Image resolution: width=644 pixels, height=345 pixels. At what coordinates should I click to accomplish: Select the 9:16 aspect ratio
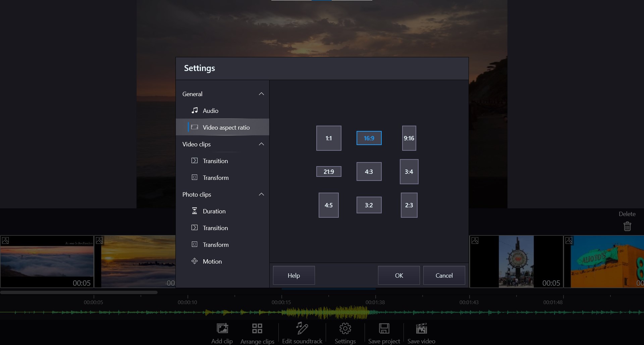coord(409,138)
